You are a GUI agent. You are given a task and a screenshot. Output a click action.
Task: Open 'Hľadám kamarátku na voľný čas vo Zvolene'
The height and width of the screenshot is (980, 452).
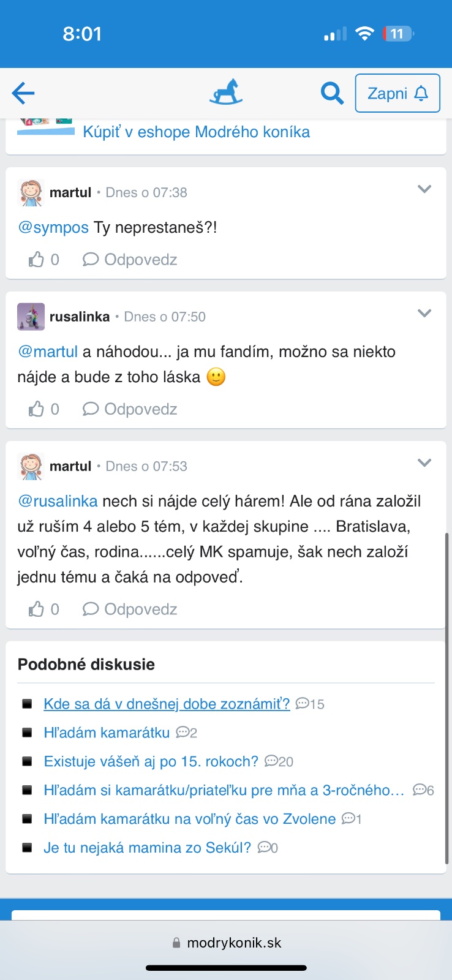[190, 820]
